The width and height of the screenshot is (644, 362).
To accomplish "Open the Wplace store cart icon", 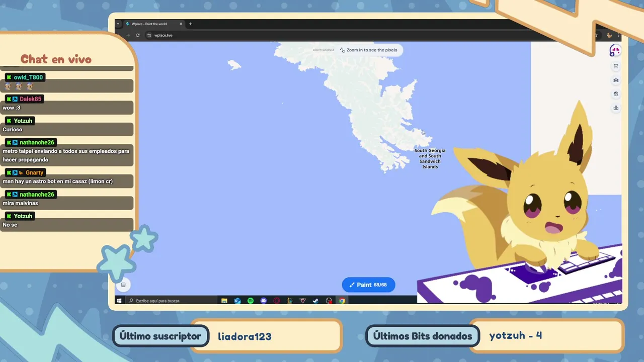I will pyautogui.click(x=616, y=66).
